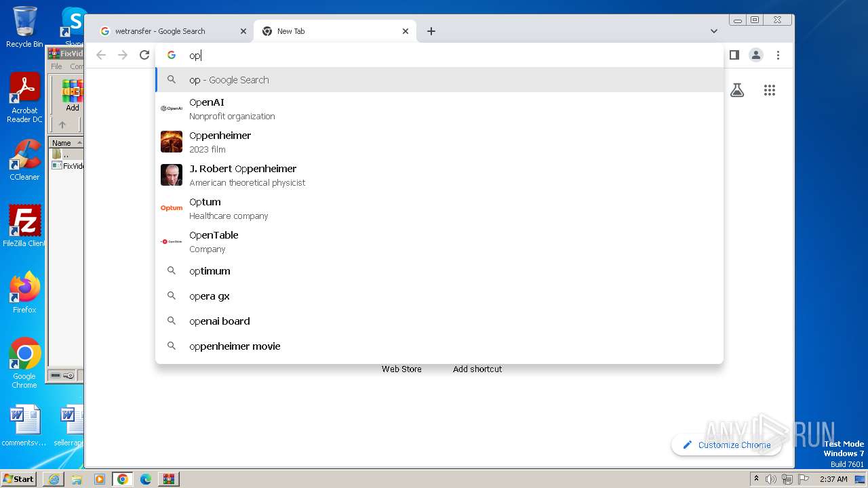This screenshot has width=868, height=488.
Task: Choose the J. Robert Oppenheimer suggestion
Action: pos(439,175)
